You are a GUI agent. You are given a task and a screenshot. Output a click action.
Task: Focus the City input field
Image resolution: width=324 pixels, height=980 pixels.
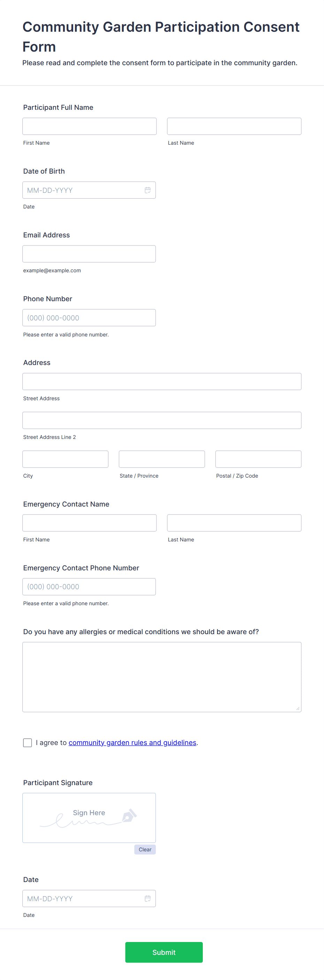coord(65,459)
